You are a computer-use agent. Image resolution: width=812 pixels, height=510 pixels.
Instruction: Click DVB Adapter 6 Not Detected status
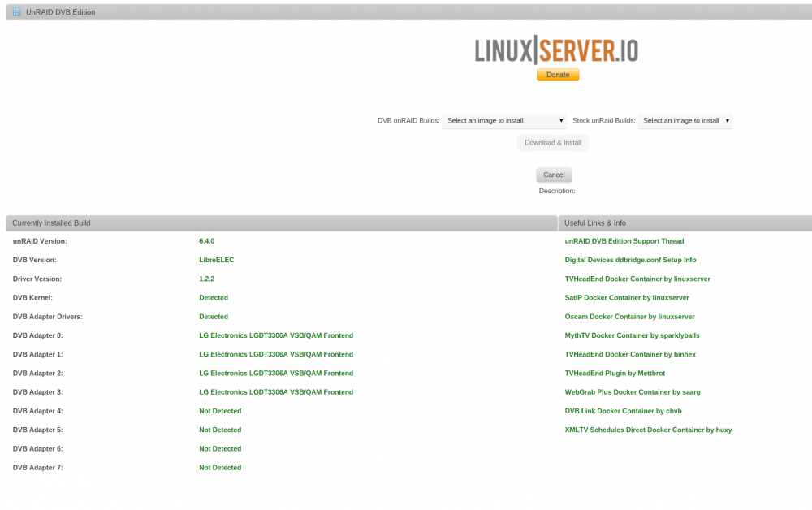220,449
